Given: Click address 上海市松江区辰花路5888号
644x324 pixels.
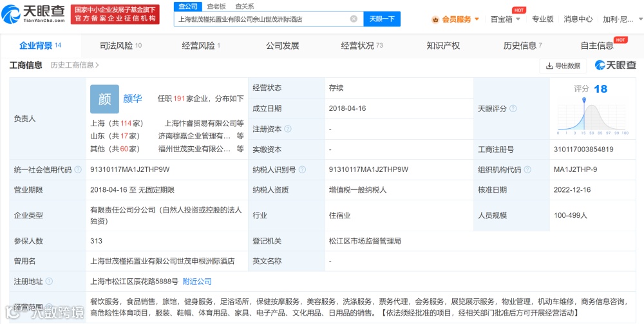Looking at the screenshot, I should point(135,281).
